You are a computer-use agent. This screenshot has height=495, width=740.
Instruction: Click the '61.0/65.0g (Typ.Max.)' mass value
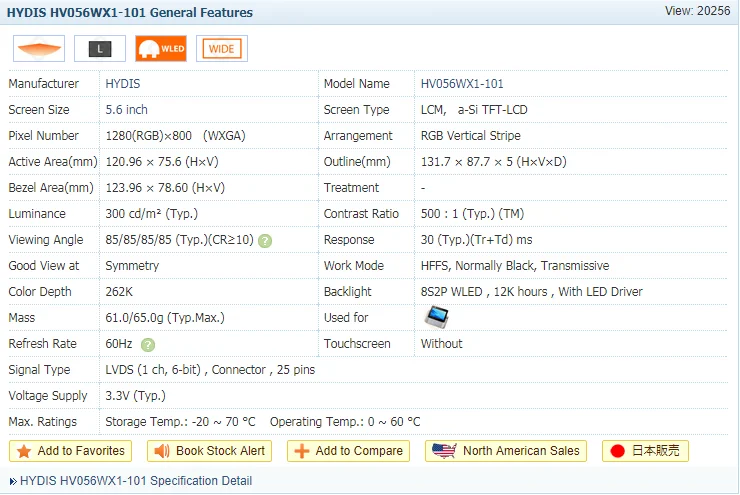(165, 318)
